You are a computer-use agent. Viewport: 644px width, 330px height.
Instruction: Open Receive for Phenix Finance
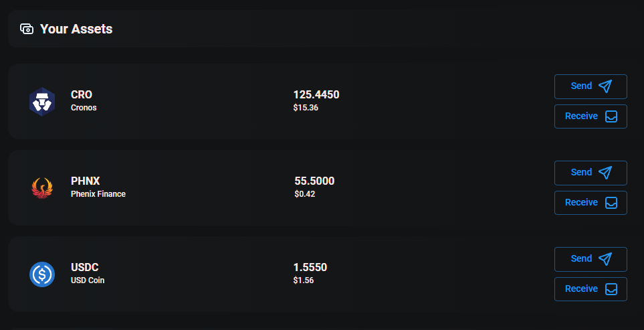tap(591, 203)
